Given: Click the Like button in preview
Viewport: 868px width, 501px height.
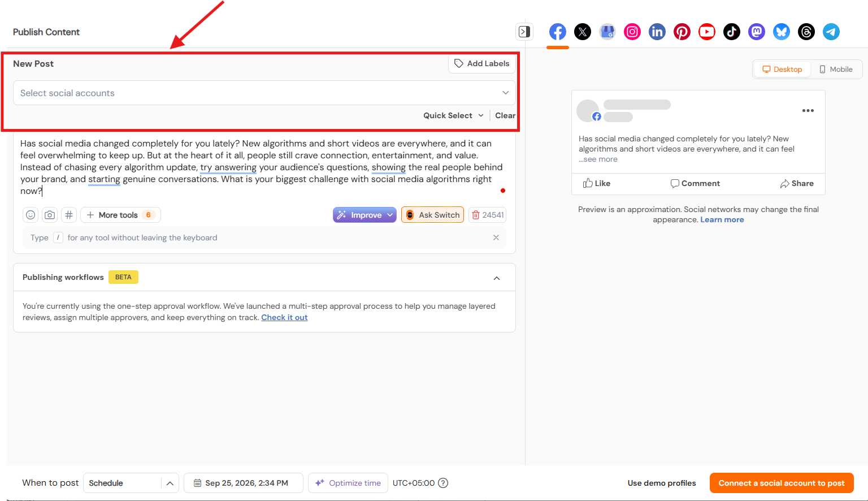Looking at the screenshot, I should (x=597, y=183).
